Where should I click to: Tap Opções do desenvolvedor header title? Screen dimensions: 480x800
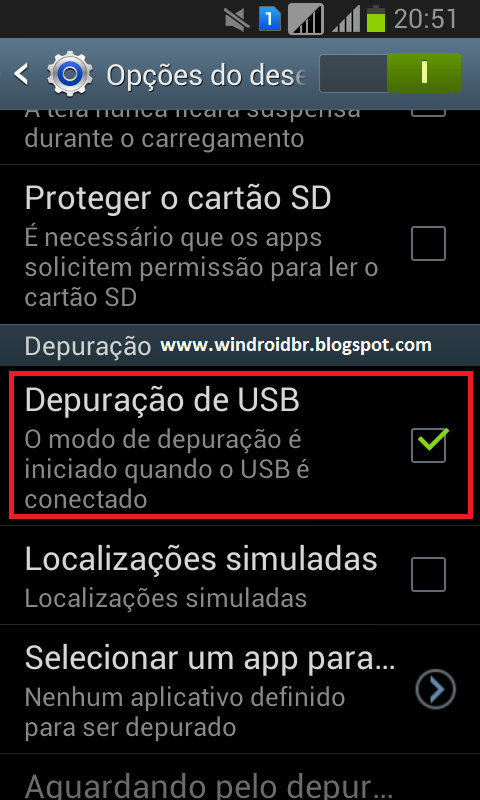[x=207, y=76]
